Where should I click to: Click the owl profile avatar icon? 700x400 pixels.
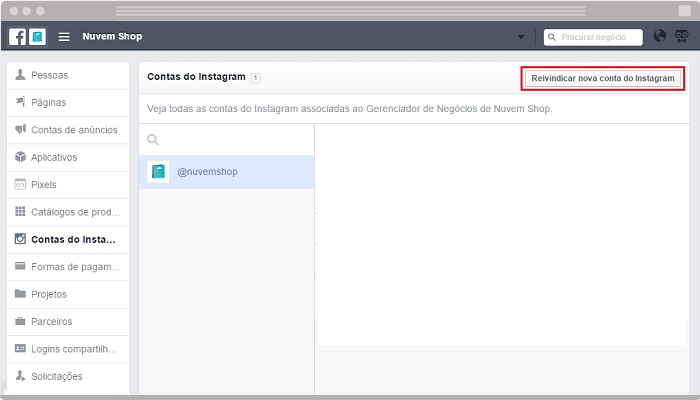681,36
